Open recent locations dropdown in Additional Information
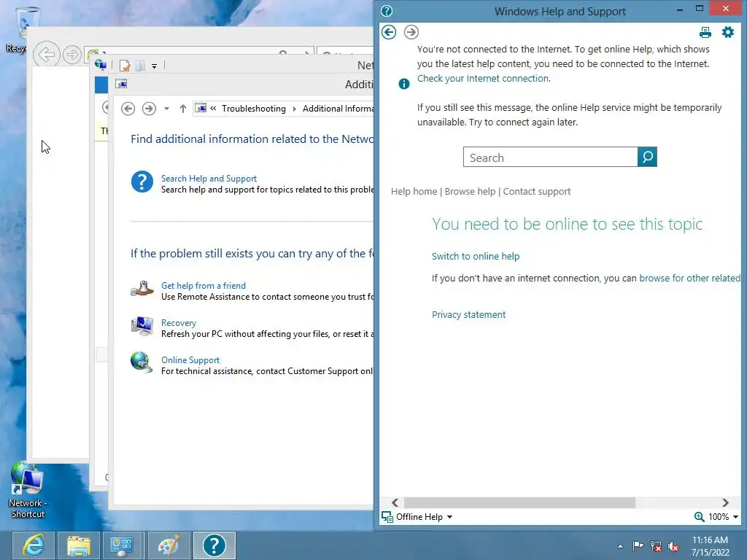This screenshot has height=560, width=747. point(166,109)
